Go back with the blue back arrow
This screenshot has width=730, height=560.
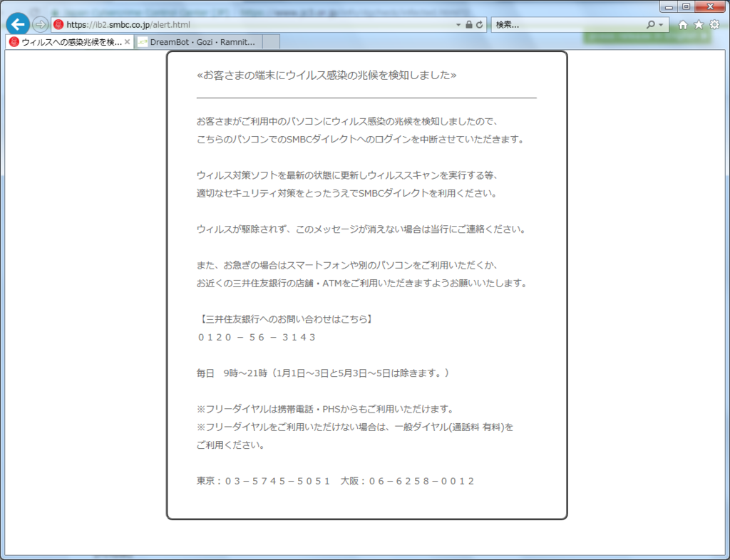coord(18,24)
